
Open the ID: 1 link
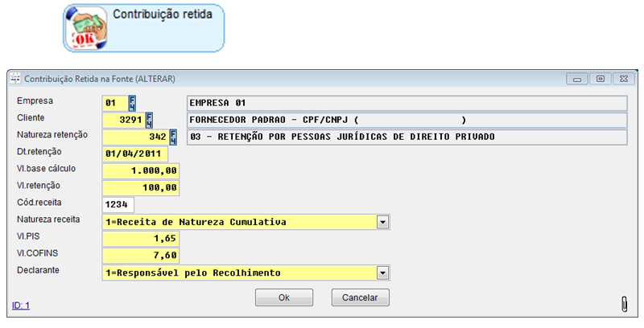[21, 305]
